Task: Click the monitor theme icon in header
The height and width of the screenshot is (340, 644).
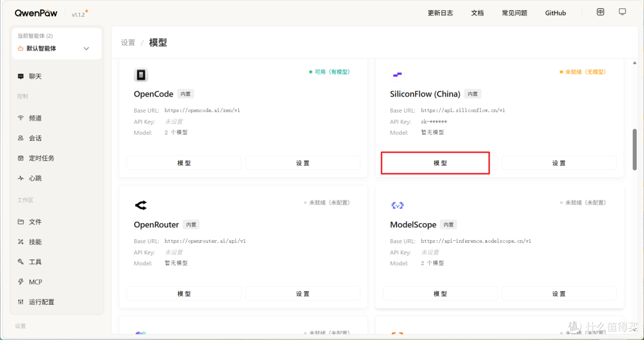Action: (622, 12)
